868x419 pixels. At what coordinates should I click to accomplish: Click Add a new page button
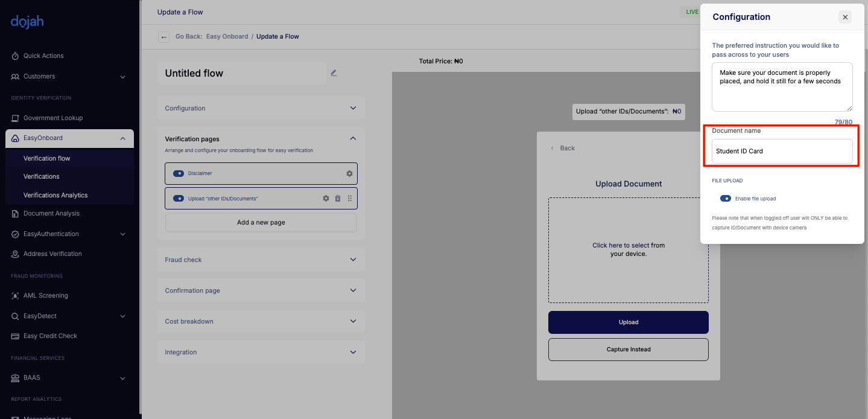click(x=261, y=223)
